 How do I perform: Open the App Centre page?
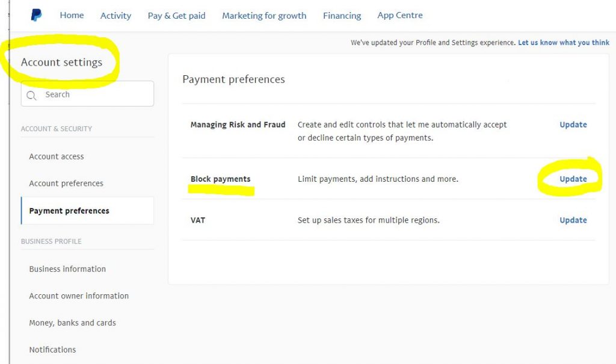(400, 15)
